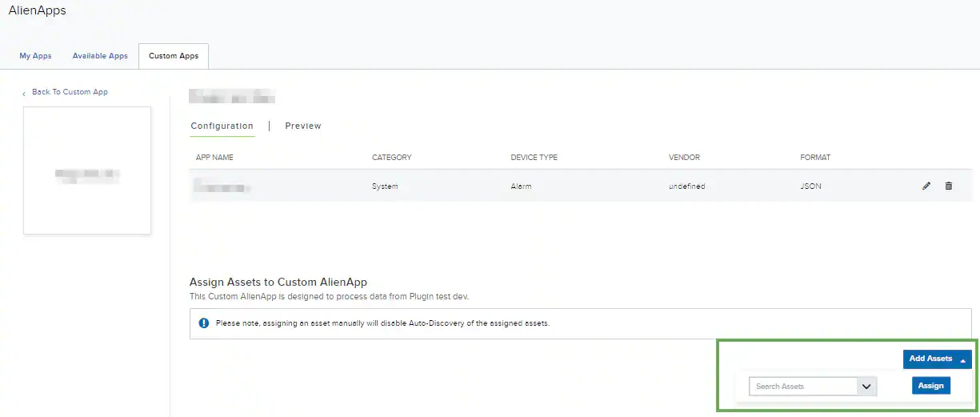Go back via Back To Custom App link

(70, 92)
